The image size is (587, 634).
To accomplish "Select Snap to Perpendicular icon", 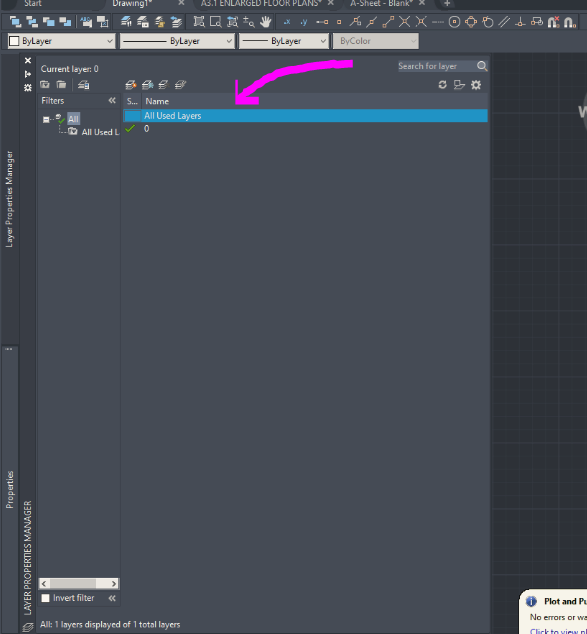I will point(520,22).
